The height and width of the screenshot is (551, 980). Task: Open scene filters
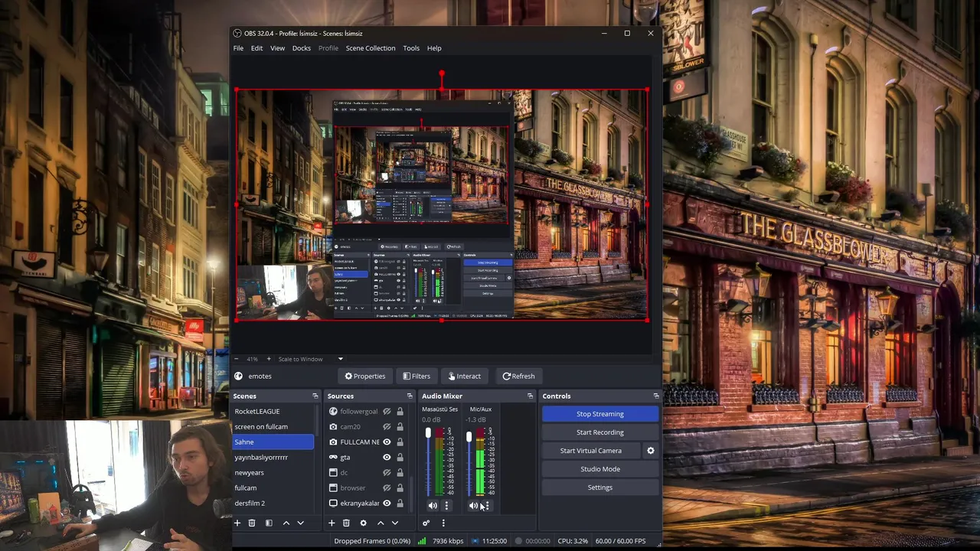(x=269, y=523)
